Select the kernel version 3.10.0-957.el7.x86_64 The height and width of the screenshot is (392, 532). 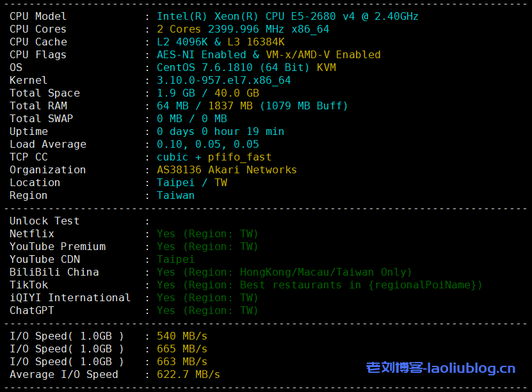tap(223, 80)
